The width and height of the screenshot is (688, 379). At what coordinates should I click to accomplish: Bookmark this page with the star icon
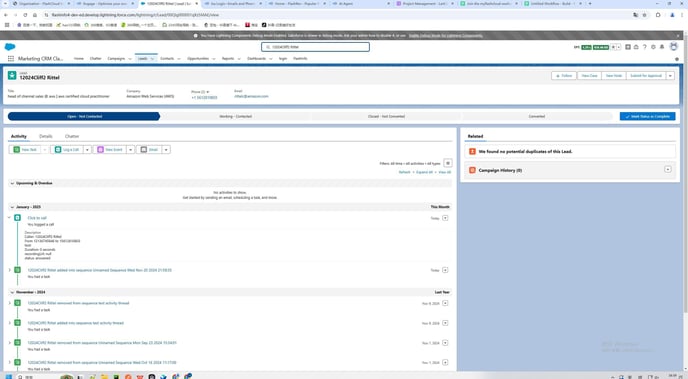644,14
